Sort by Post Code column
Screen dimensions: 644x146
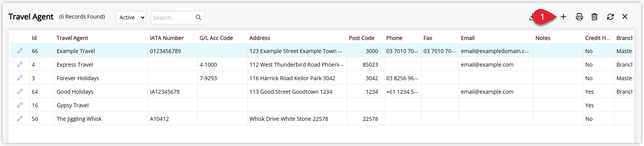[x=362, y=38]
